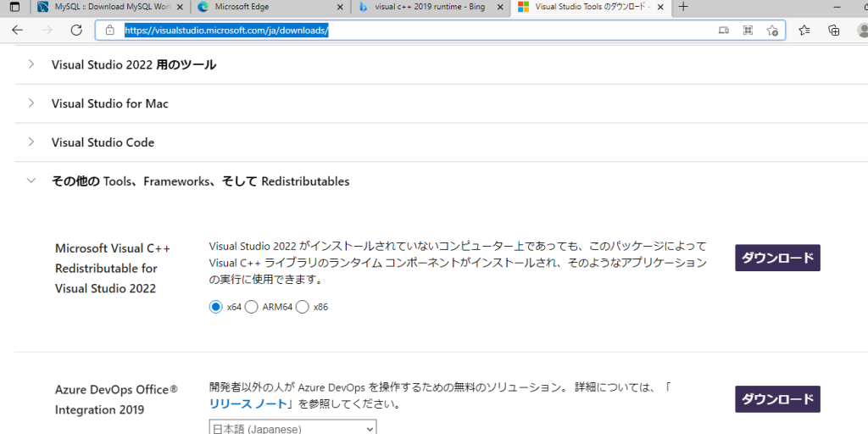Click Azure DevOps Office Integration 2019 heading

tap(117, 400)
